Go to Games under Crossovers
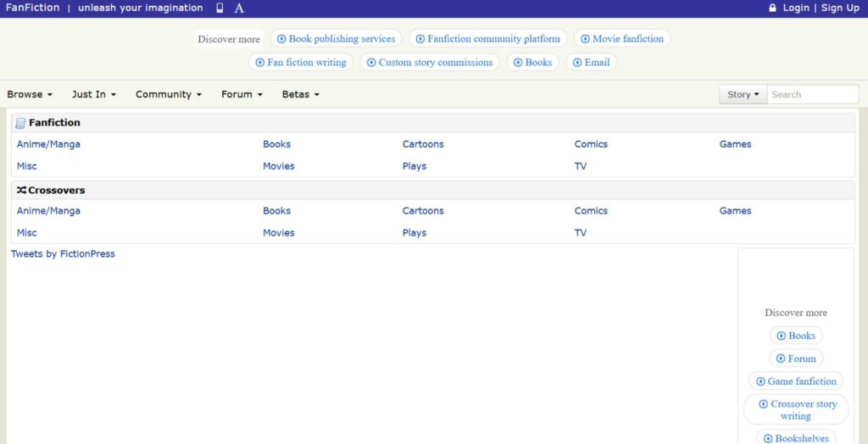This screenshot has width=868, height=444. 735,211
